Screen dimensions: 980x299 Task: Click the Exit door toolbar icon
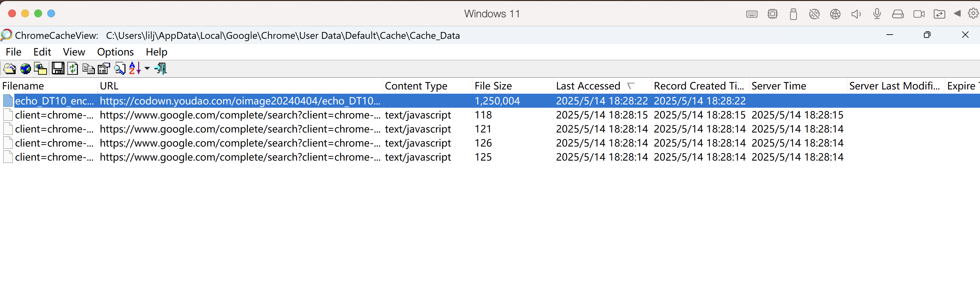pos(161,69)
